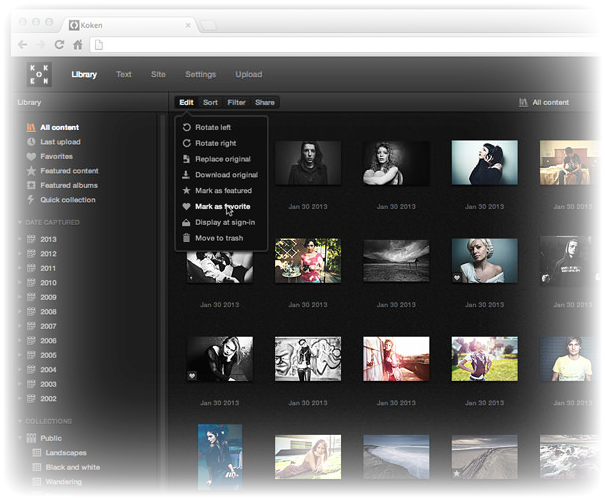Choose Move to trash menu entry
This screenshot has width=605, height=500.
pos(221,238)
